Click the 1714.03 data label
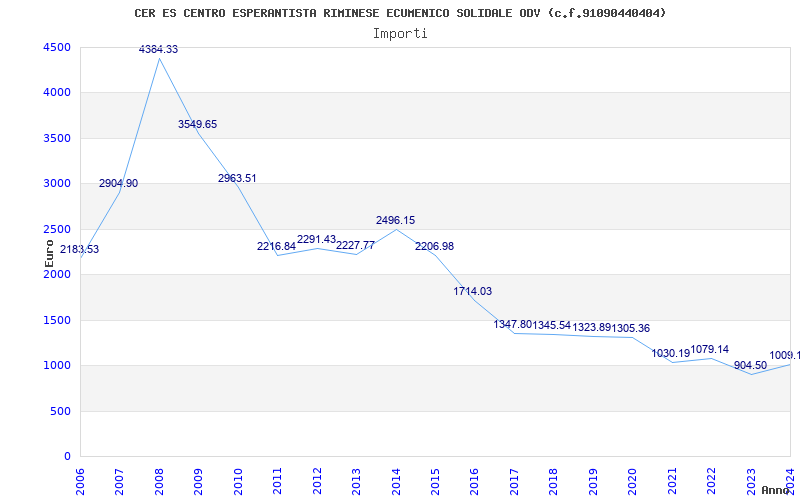The height and width of the screenshot is (500, 800). (x=472, y=291)
